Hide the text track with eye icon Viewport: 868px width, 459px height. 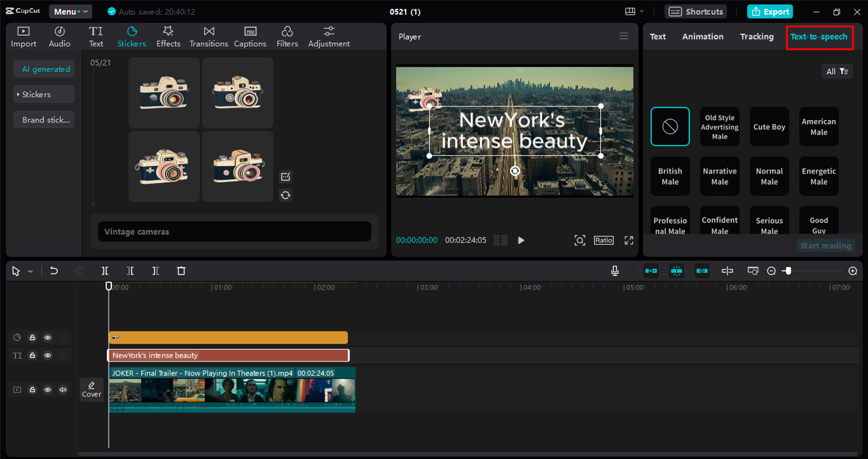click(x=47, y=355)
